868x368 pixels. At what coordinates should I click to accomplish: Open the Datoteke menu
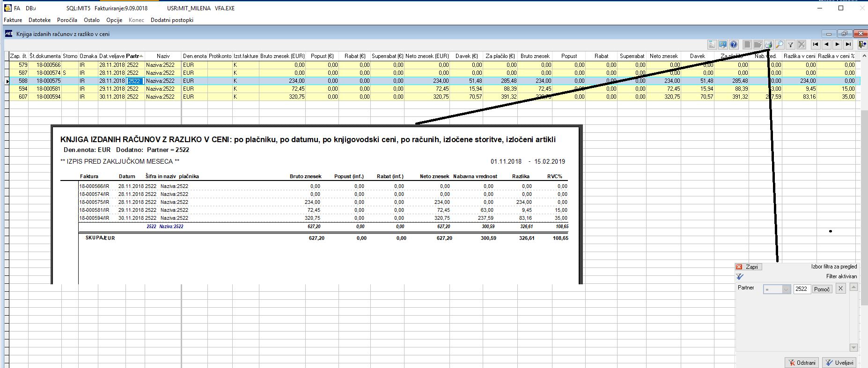39,20
